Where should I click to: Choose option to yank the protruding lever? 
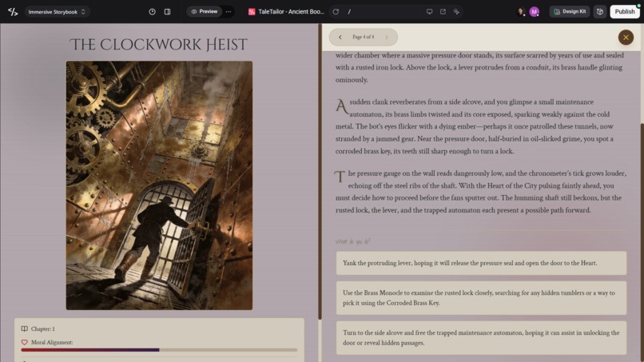click(x=481, y=263)
